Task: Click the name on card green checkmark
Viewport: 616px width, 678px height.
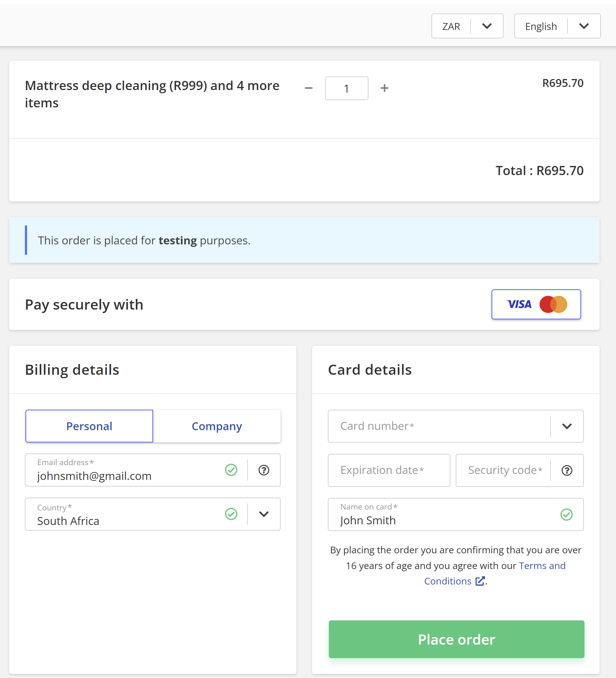Action: coord(566,514)
